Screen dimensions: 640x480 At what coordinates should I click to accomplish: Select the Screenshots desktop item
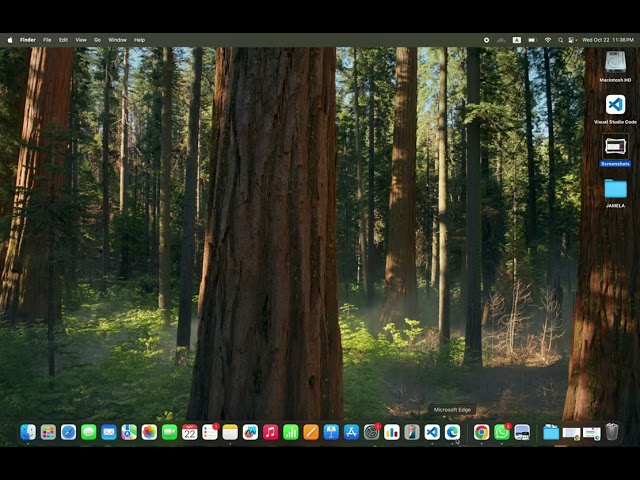(x=615, y=146)
